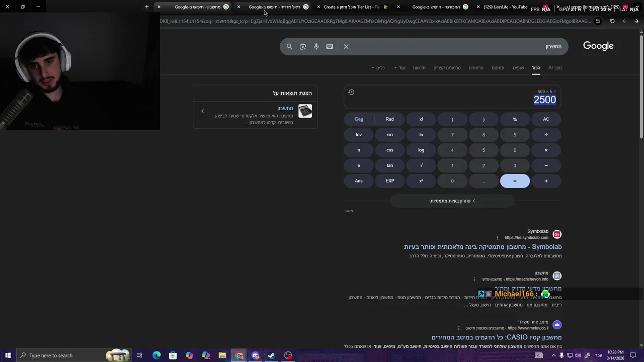The height and width of the screenshot is (362, 644).
Task: Open File Explorer from taskbar
Action: (x=222, y=355)
